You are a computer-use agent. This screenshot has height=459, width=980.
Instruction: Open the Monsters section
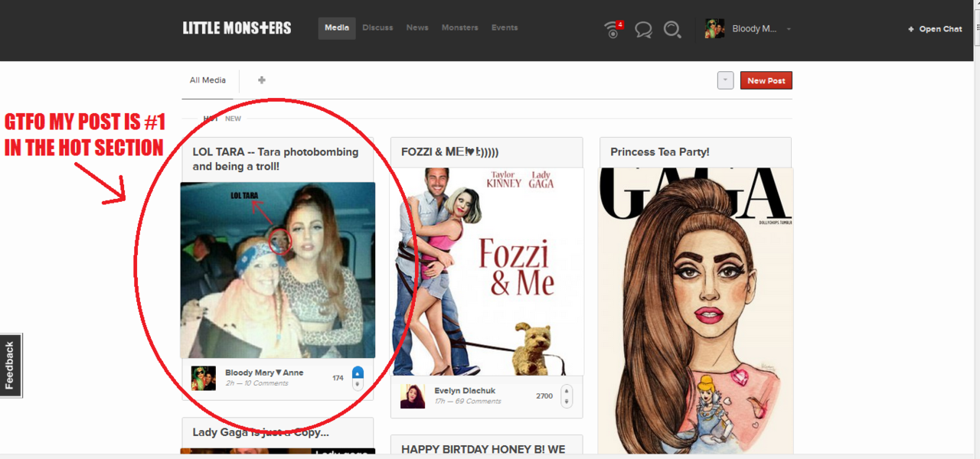[x=459, y=28]
